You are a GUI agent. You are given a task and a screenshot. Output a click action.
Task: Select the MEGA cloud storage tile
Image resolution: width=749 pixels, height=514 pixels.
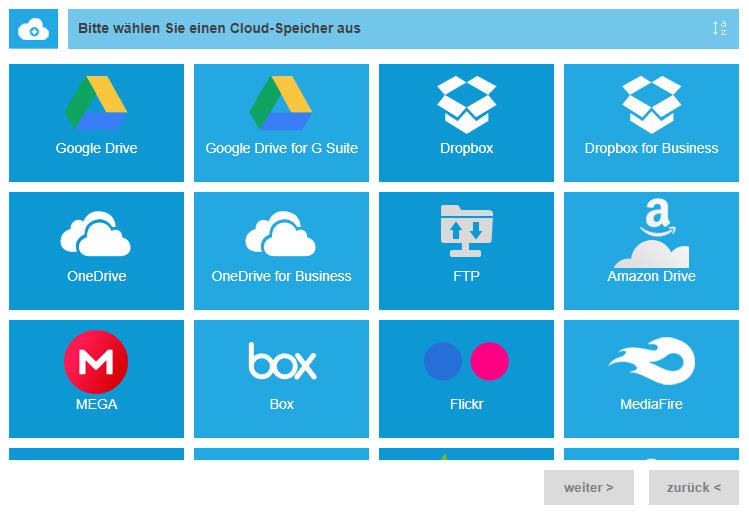[96, 379]
